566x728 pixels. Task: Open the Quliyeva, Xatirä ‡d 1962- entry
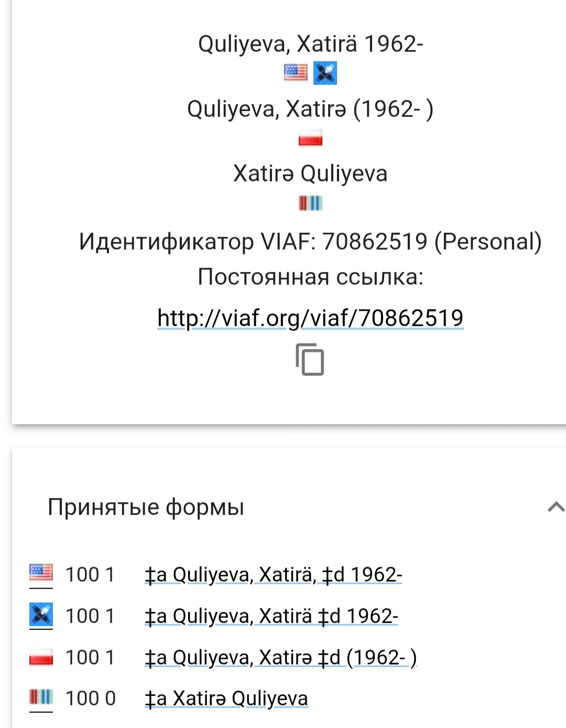(271, 616)
